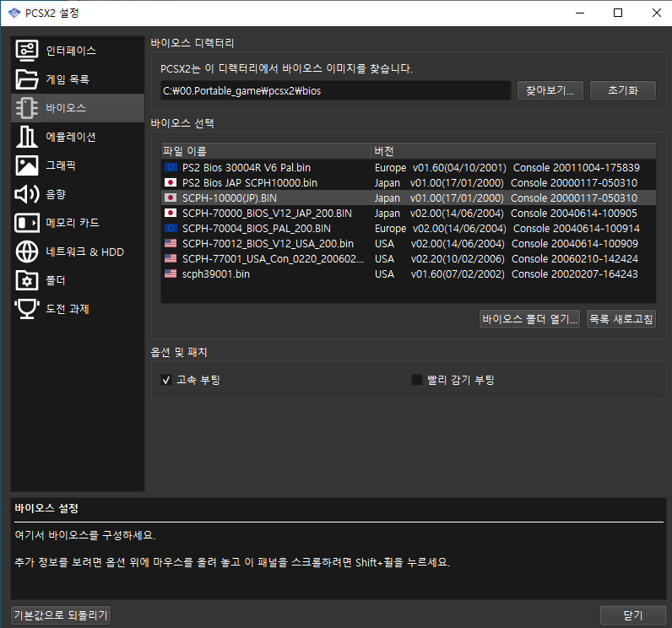The width and height of the screenshot is (672, 628).
Task: Click version text Console 20011004-175839
Action: coord(577,167)
